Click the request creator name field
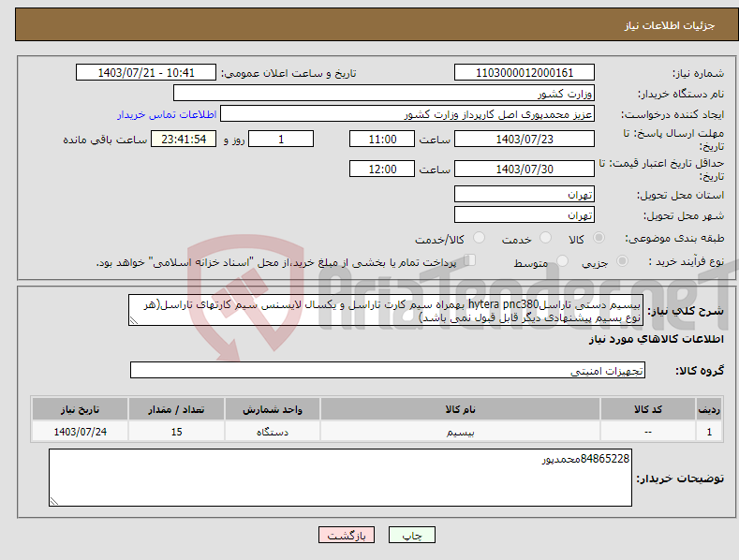 407,114
